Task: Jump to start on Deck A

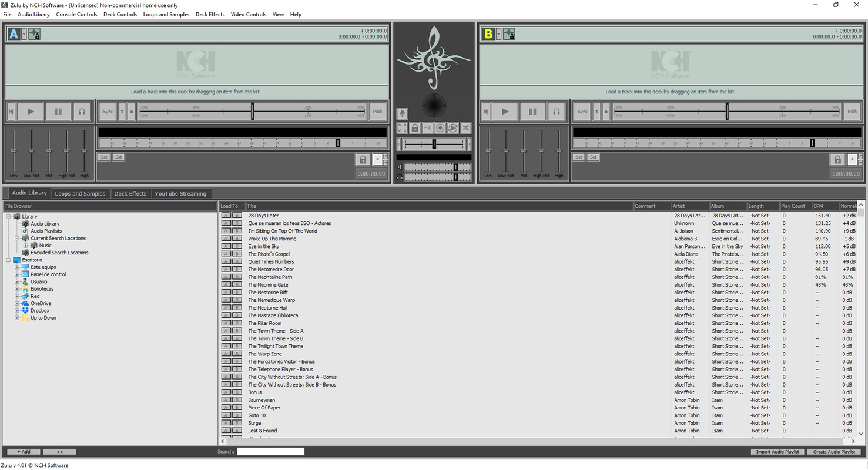Action: tap(11, 111)
